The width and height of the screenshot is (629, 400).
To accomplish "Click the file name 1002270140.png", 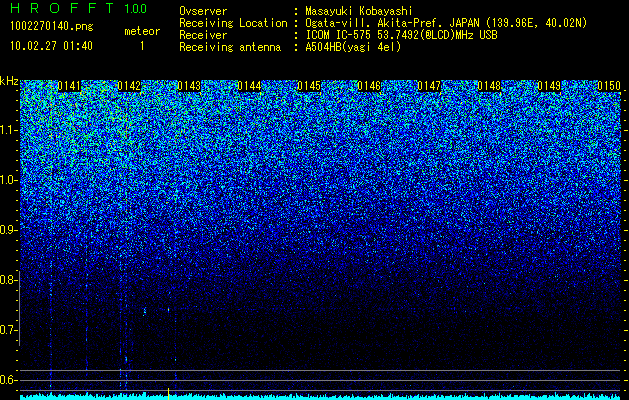I will (x=52, y=26).
